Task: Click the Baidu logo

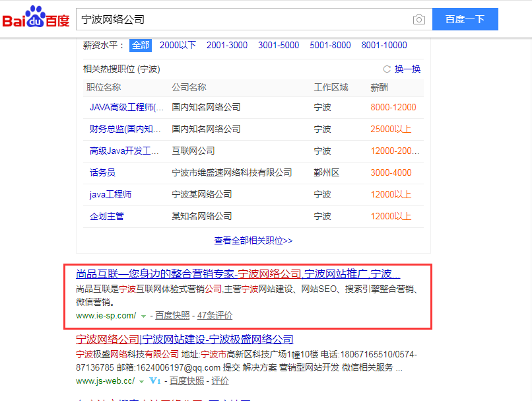Action: click(x=36, y=17)
